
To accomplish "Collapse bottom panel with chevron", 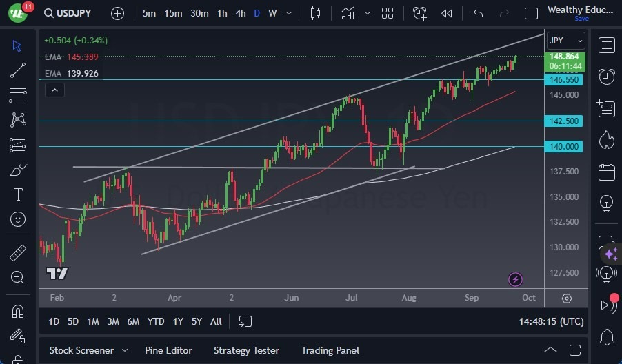I will coord(550,350).
